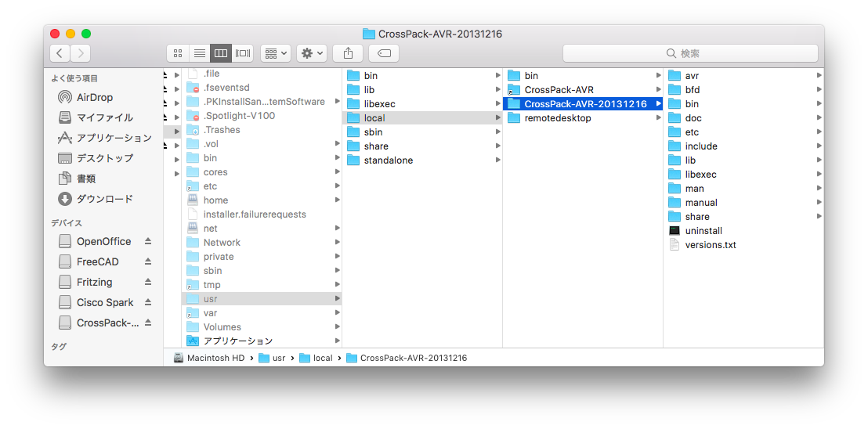Screen dimensions: 868x429
Task: Eject the Fritzing volume
Action: point(148,282)
